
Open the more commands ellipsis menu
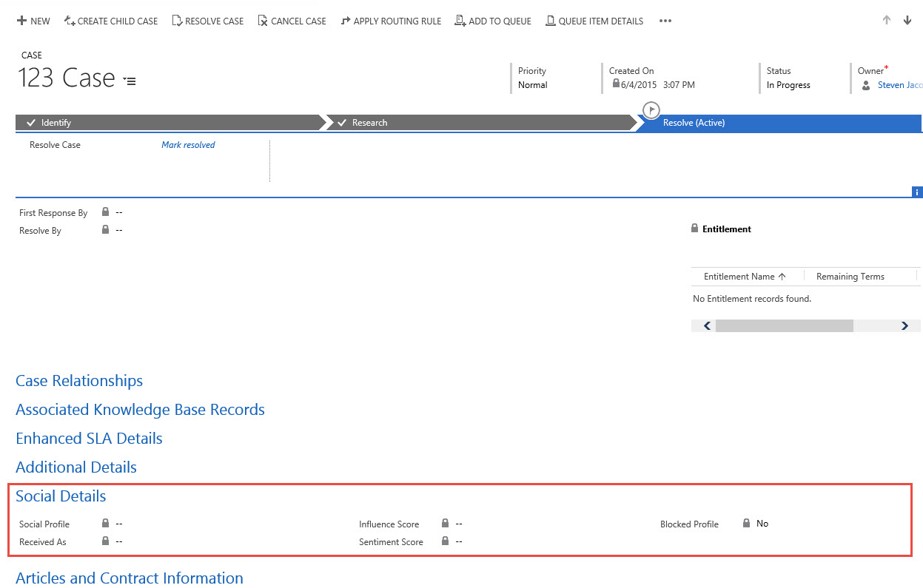tap(665, 21)
